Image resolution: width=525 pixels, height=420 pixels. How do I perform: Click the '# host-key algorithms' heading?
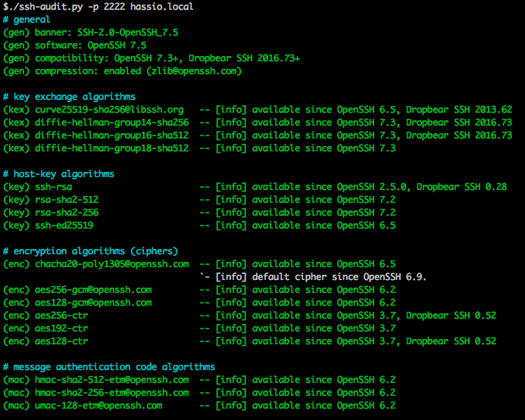58,174
